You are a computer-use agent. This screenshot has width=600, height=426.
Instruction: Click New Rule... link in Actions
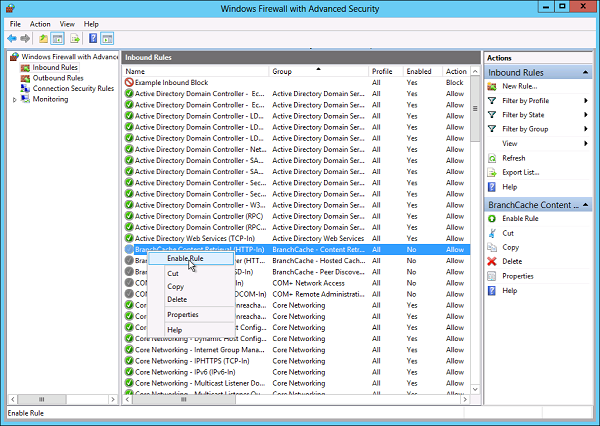519,87
